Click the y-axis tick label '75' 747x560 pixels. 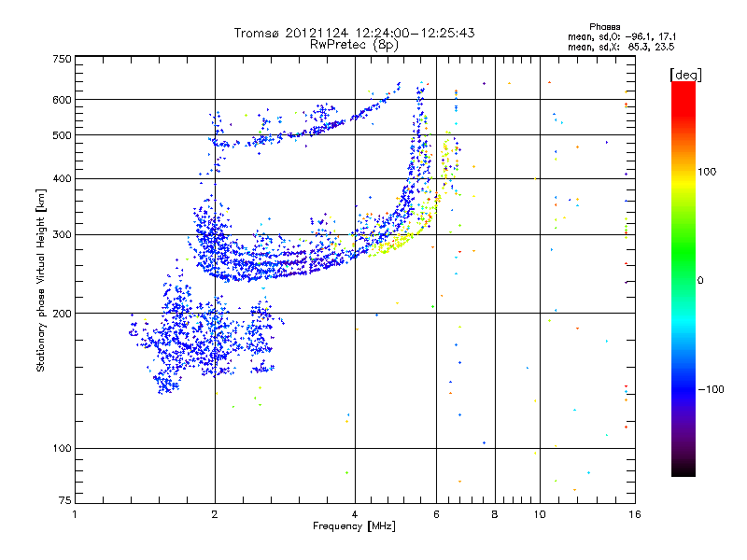[65, 500]
